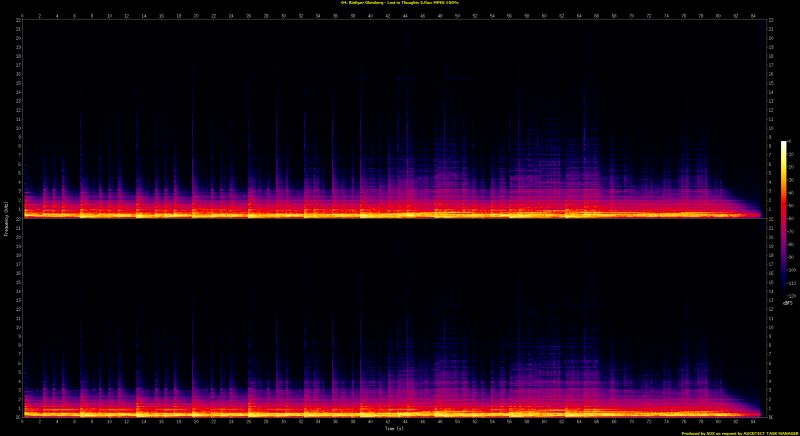Select the 40 second mark on top time axis
The width and height of the screenshot is (800, 436).
click(x=371, y=16)
